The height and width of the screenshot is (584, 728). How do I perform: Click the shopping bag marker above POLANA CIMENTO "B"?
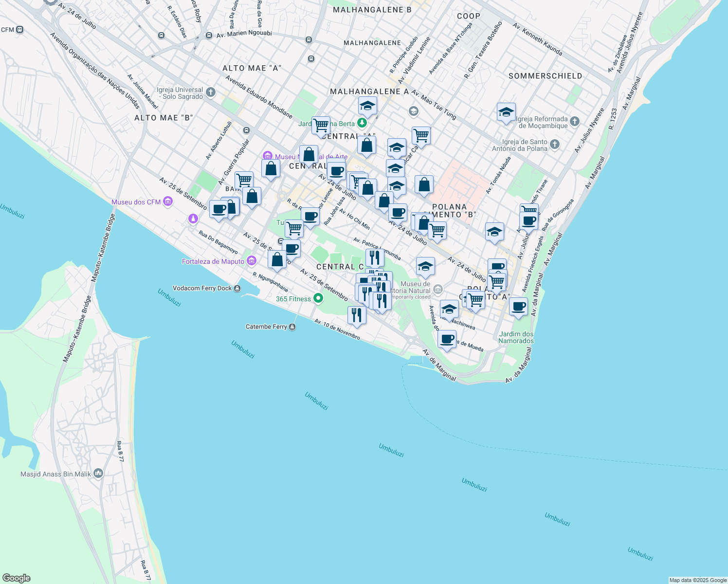pyautogui.click(x=424, y=185)
